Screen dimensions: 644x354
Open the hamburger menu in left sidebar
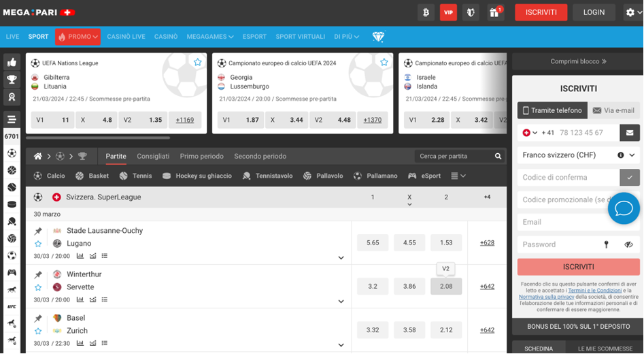(12, 120)
